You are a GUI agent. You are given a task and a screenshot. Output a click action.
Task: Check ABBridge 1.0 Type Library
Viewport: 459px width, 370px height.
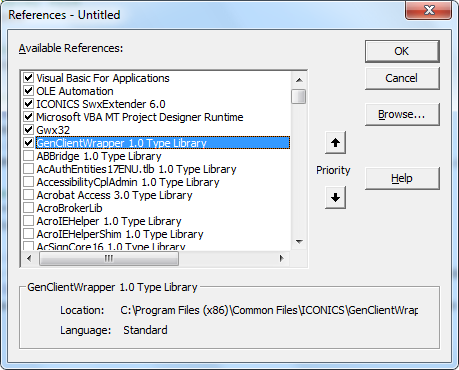pos(29,156)
